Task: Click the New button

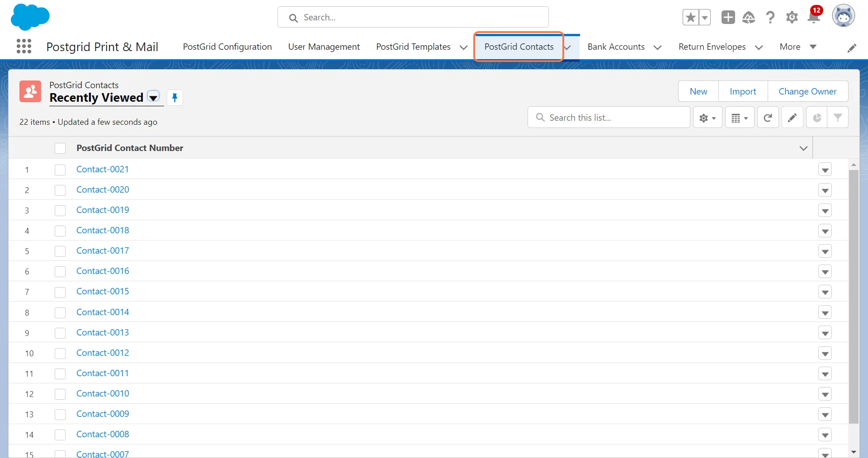Action: [x=698, y=92]
